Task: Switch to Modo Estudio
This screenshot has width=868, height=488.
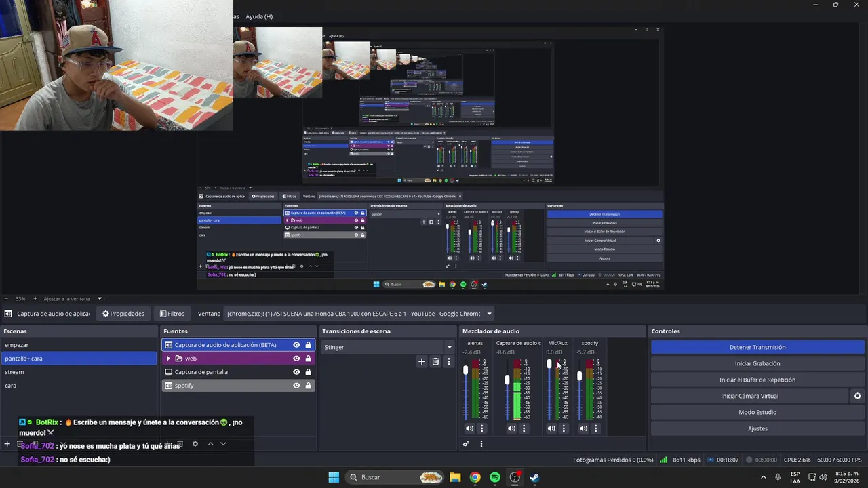Action: 757,412
